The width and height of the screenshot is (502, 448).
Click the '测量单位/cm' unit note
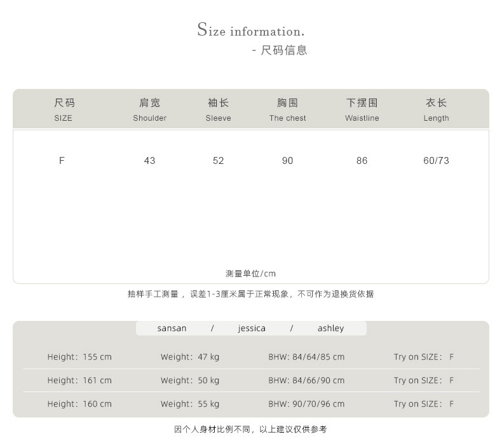[x=250, y=274]
